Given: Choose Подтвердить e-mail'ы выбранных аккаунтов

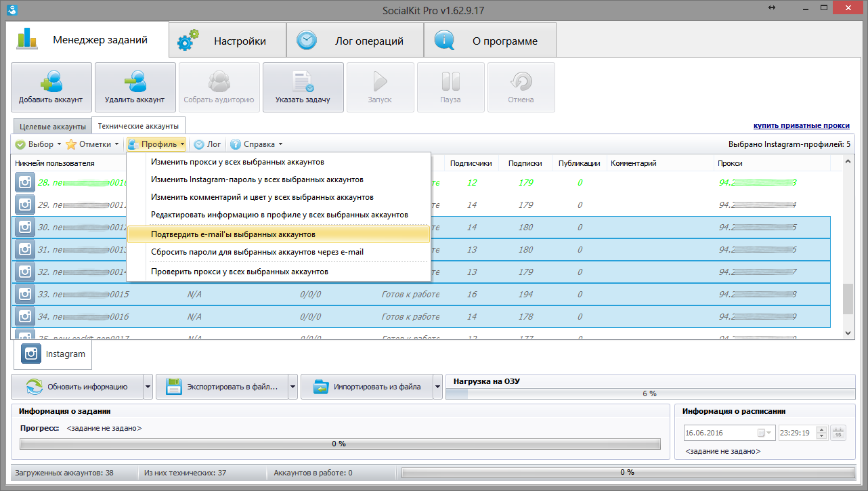Looking at the screenshot, I should pos(278,234).
